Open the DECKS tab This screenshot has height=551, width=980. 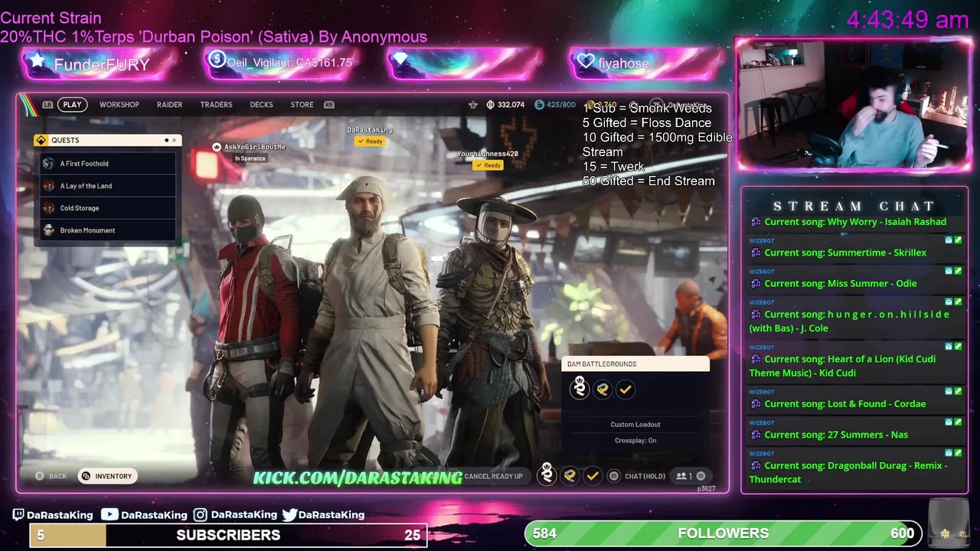tap(261, 105)
